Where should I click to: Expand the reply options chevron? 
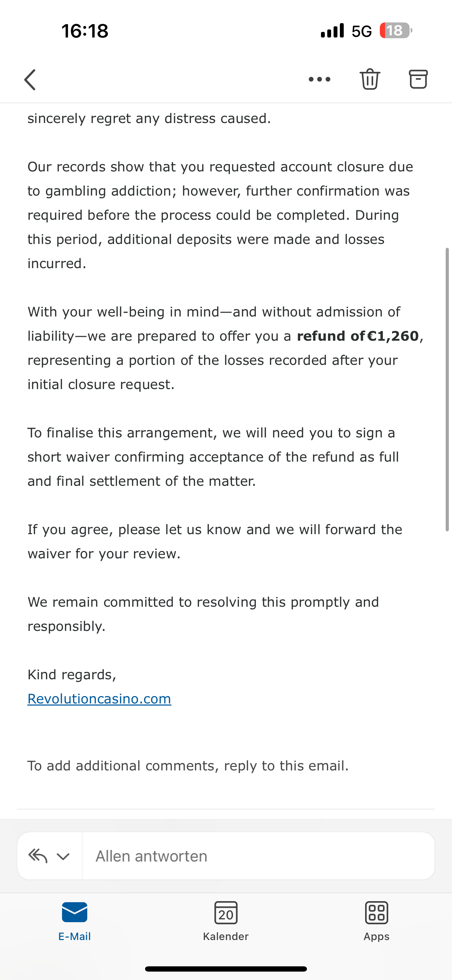pyautogui.click(x=63, y=856)
